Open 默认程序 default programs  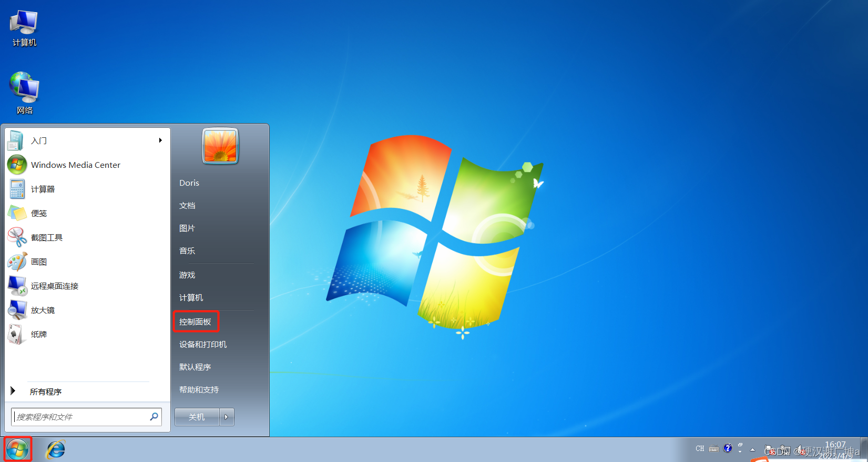195,367
